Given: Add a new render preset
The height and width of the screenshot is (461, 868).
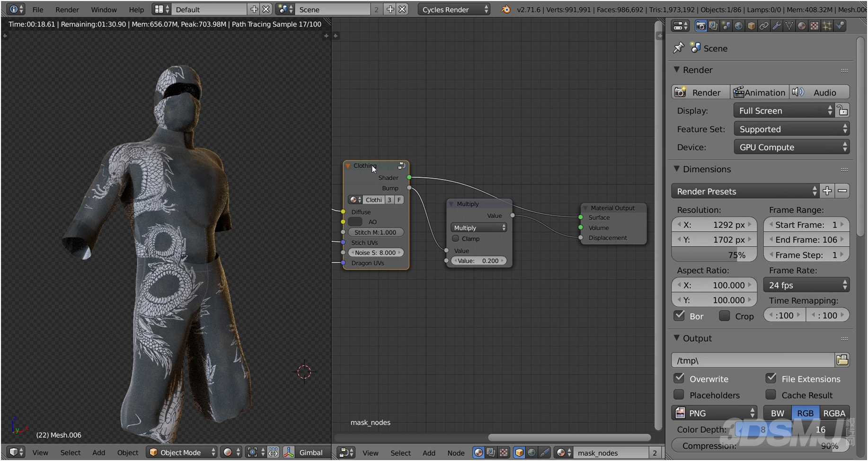Looking at the screenshot, I should [827, 191].
